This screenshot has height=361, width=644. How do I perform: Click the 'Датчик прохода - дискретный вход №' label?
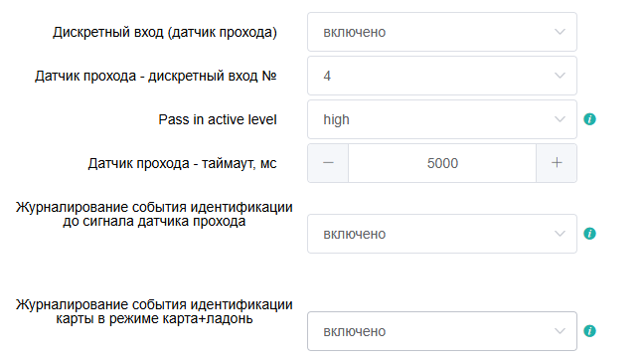(x=156, y=76)
